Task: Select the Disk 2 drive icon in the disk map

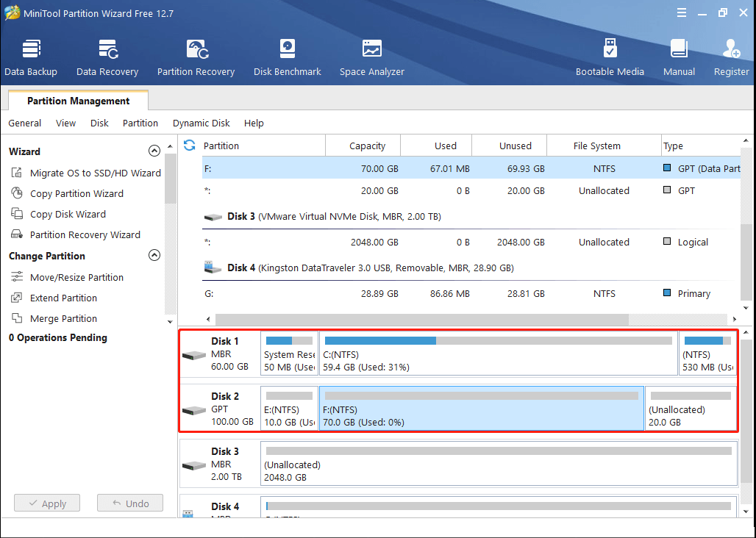Action: tap(194, 410)
